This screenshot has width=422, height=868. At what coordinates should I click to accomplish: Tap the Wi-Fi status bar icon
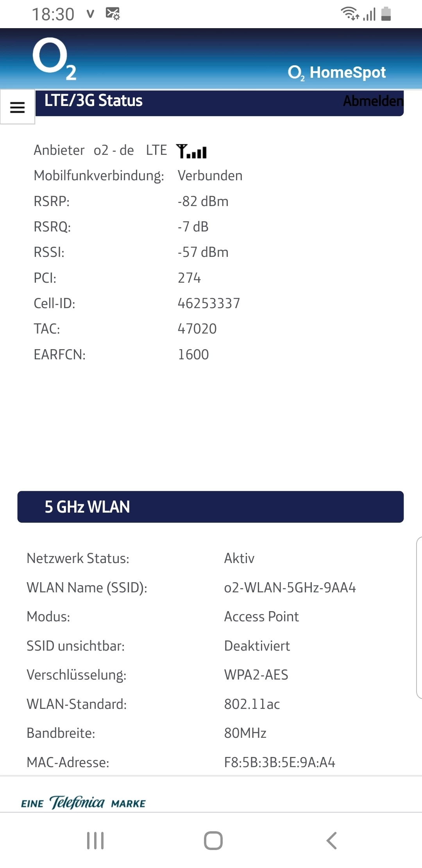point(350,14)
